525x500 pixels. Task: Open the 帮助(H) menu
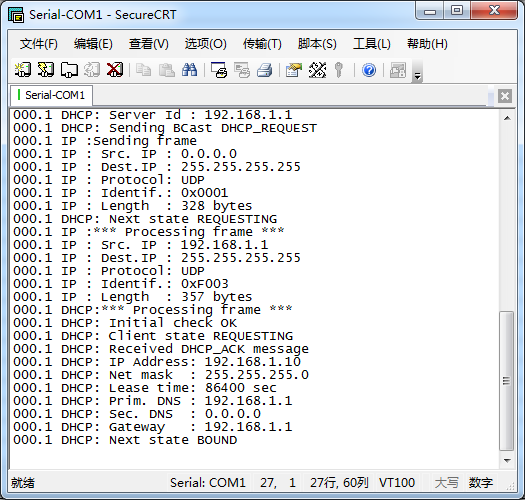427,44
